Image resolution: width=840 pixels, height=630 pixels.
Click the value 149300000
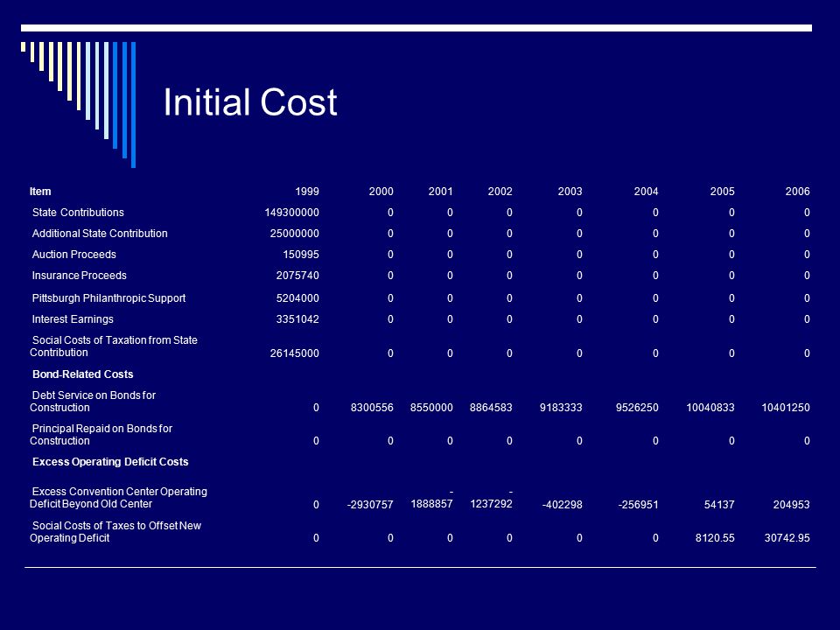(292, 212)
